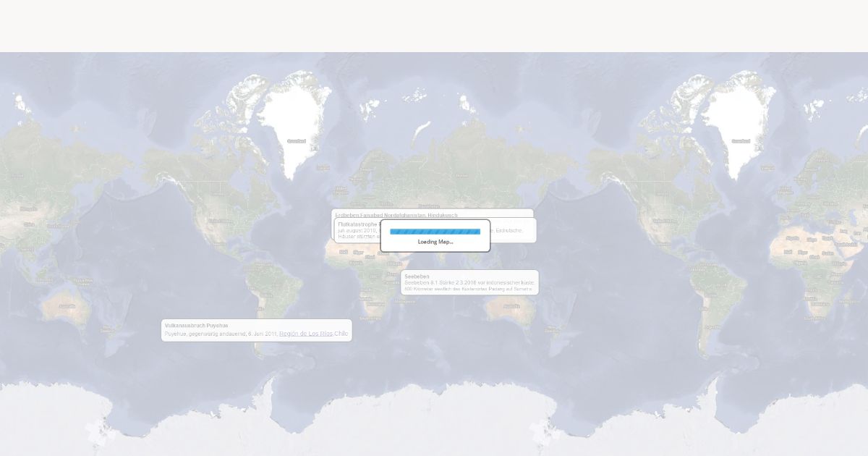The image size is (868, 456).
Task: Click the 'Flutkatastrophe' popup heading
Action: [x=359, y=224]
